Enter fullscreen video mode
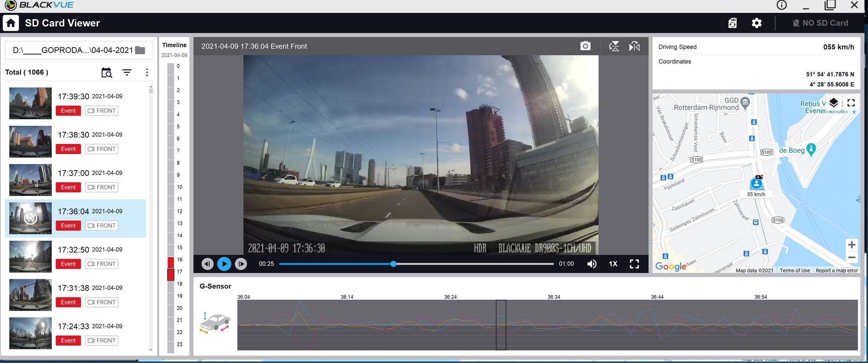This screenshot has width=868, height=363. click(x=634, y=264)
